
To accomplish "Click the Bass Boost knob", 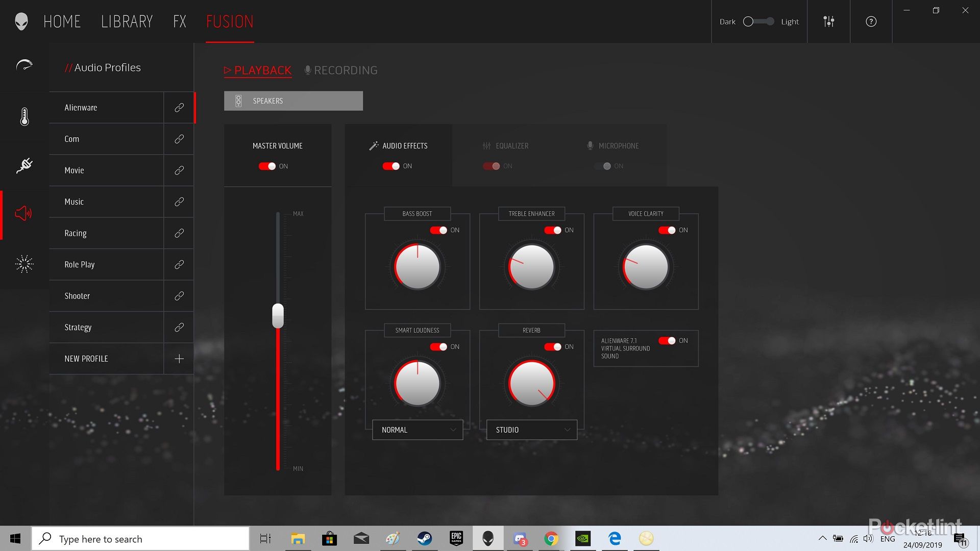I will [418, 267].
